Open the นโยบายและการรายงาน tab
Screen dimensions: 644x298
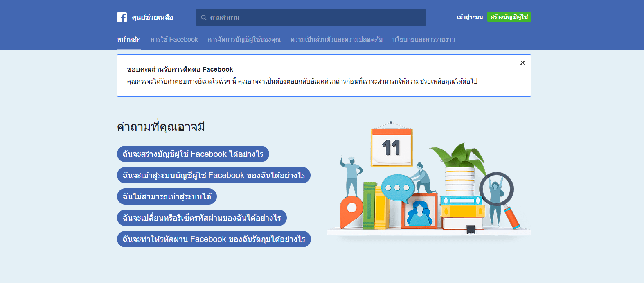[424, 40]
